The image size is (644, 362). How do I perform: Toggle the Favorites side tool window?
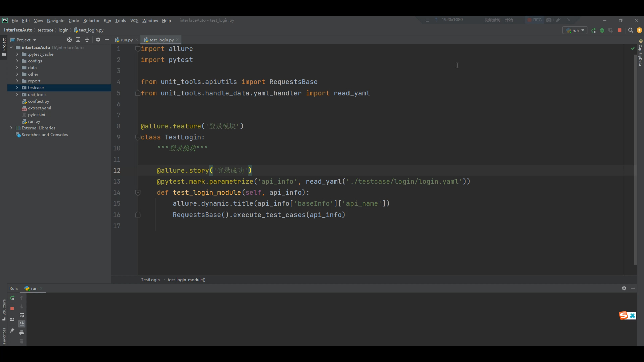tap(4, 336)
